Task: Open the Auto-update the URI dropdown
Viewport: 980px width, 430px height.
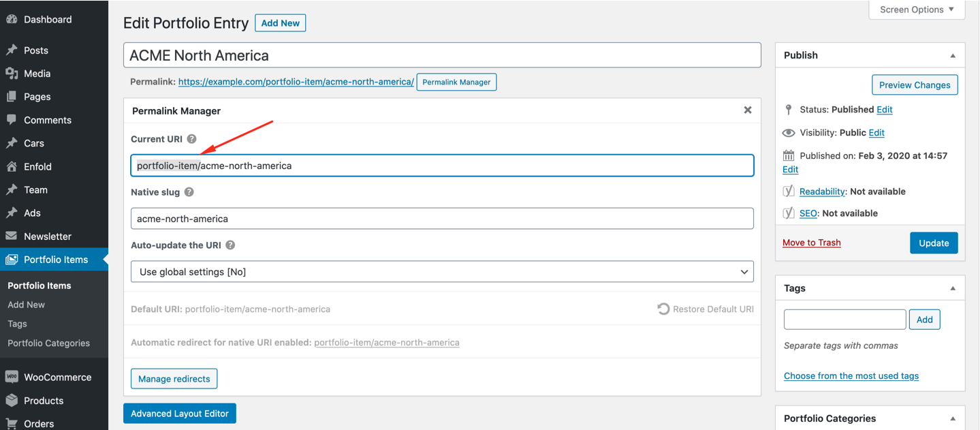Action: coord(442,271)
